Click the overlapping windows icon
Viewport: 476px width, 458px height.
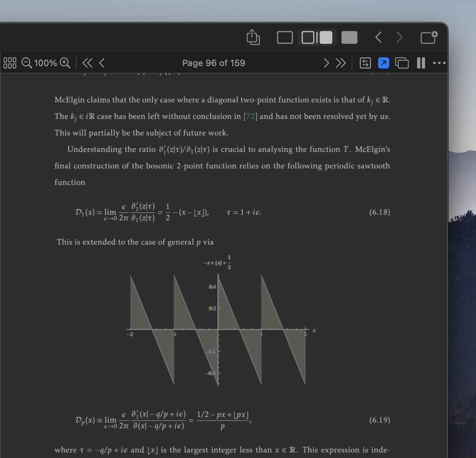(402, 63)
